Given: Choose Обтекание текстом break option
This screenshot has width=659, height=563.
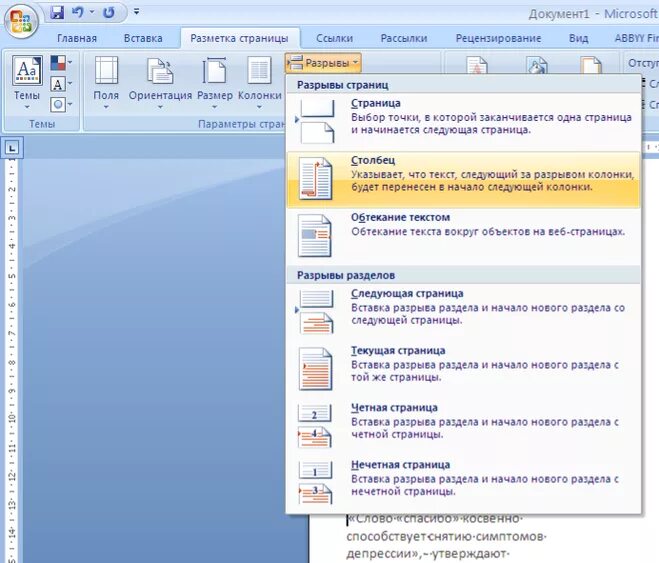Looking at the screenshot, I should click(x=463, y=236).
